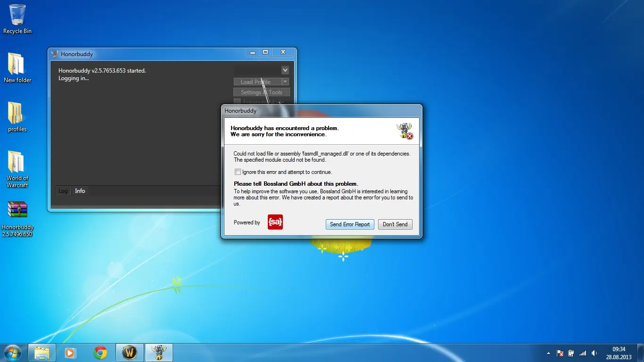Open the network signal tray icon

click(583, 353)
